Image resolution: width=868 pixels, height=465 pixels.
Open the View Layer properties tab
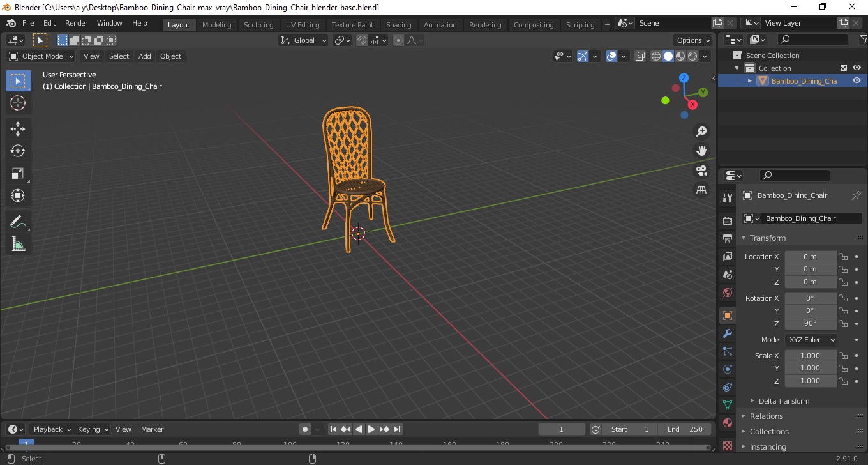728,256
